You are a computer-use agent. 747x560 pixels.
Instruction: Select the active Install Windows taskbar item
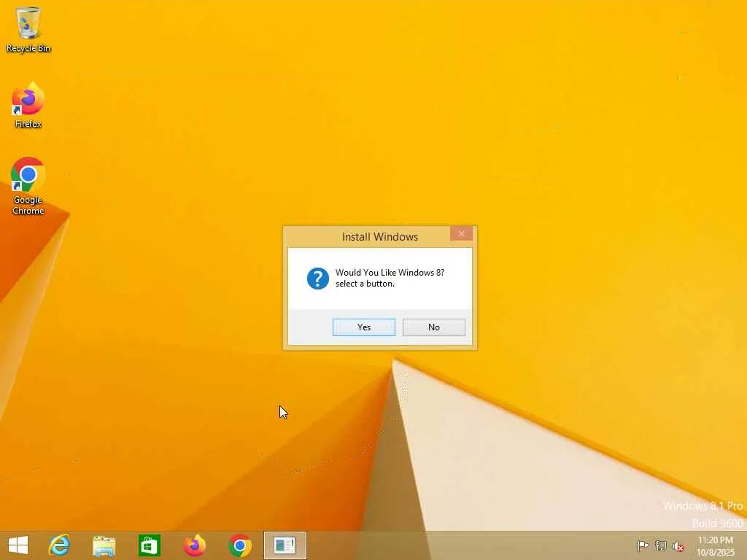[x=285, y=545]
